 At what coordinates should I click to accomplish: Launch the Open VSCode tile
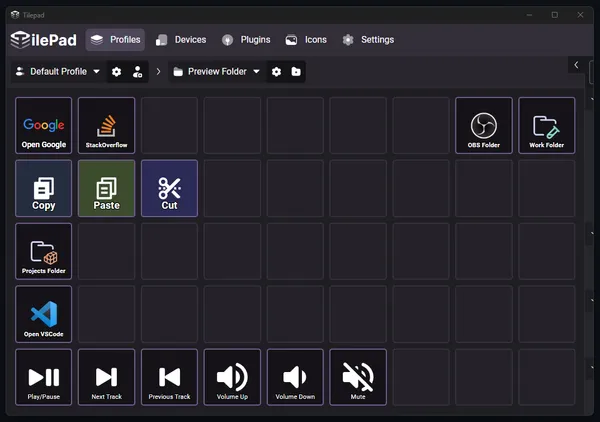(44, 314)
